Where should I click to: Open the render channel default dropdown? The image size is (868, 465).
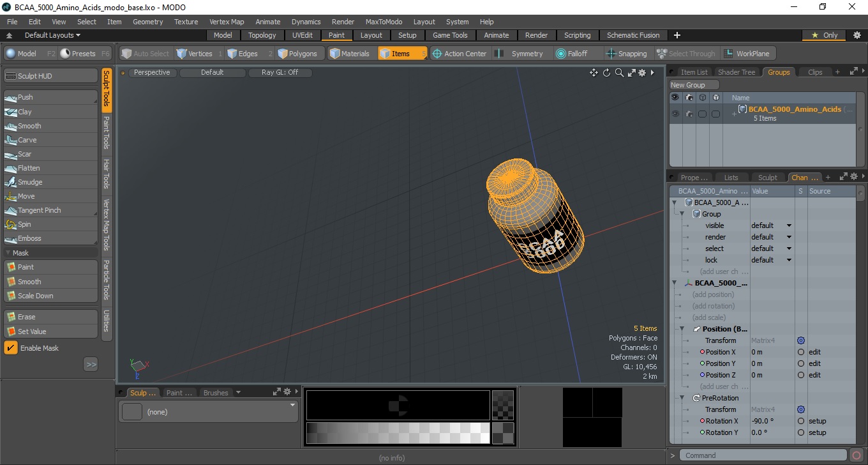pyautogui.click(x=772, y=237)
